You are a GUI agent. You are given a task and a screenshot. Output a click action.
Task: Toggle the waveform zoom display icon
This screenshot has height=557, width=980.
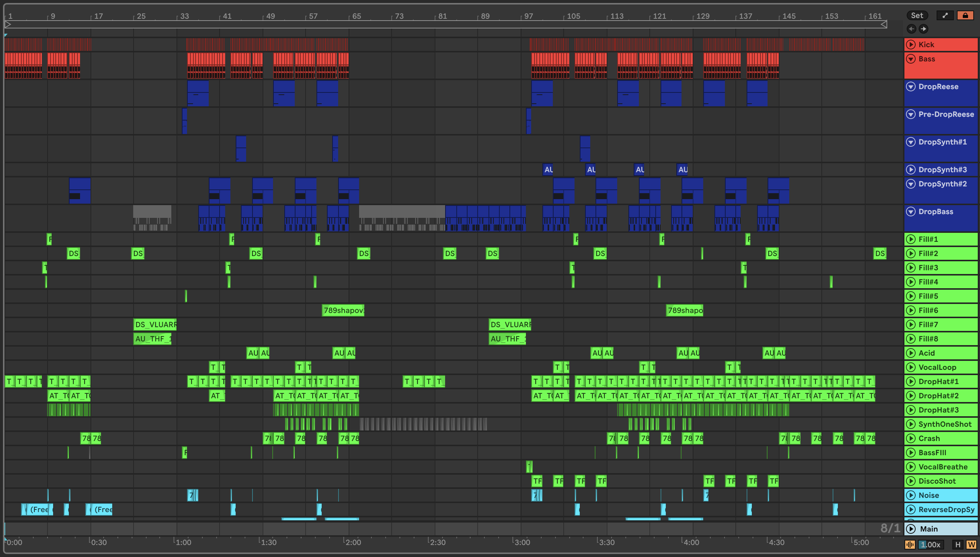tap(910, 544)
